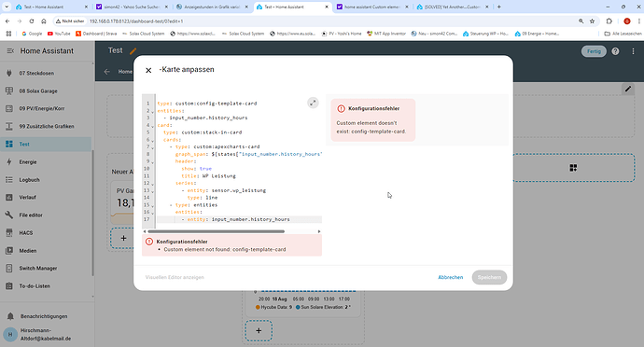Click the text 'title: WP Leistung' in the editor
Image resolution: width=644 pixels, height=347 pixels.
click(209, 175)
